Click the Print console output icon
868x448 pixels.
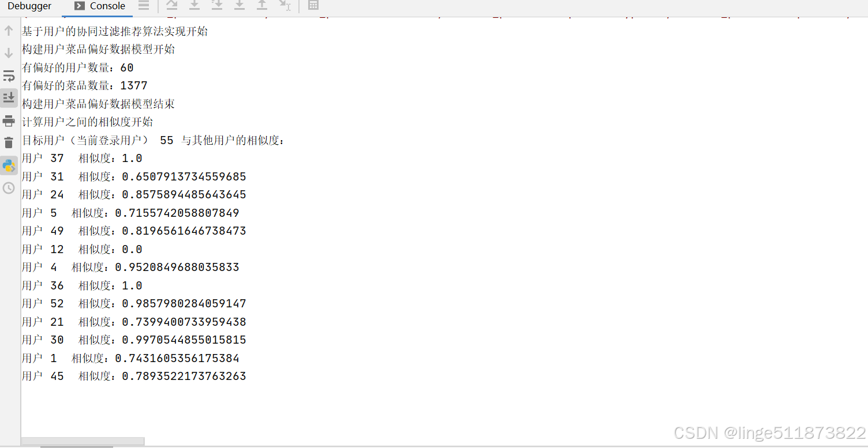pos(9,121)
